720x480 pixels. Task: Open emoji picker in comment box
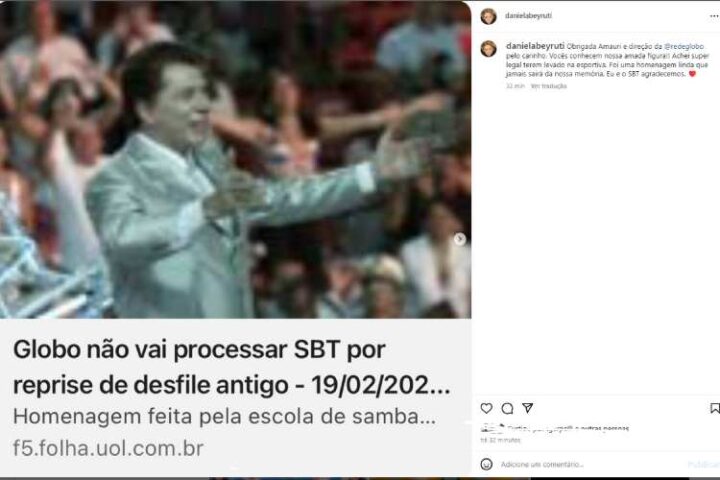pos(486,464)
